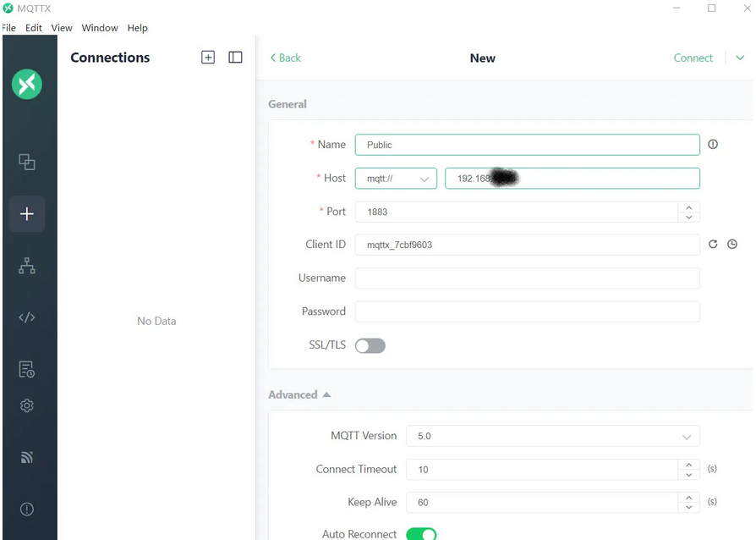Click the Client ID input field

point(528,245)
